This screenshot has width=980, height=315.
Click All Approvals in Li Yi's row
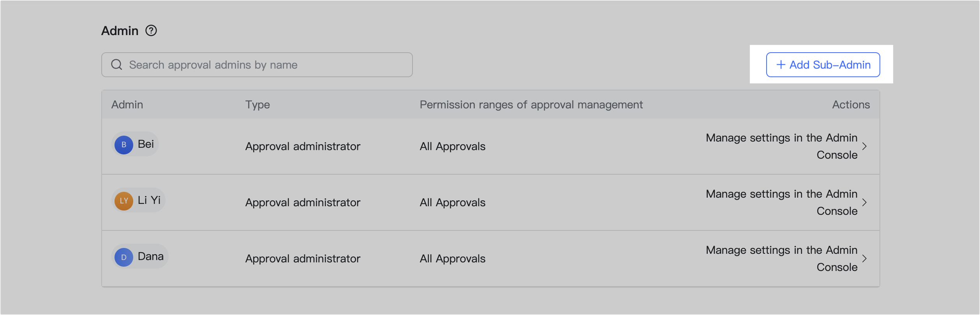tap(452, 202)
